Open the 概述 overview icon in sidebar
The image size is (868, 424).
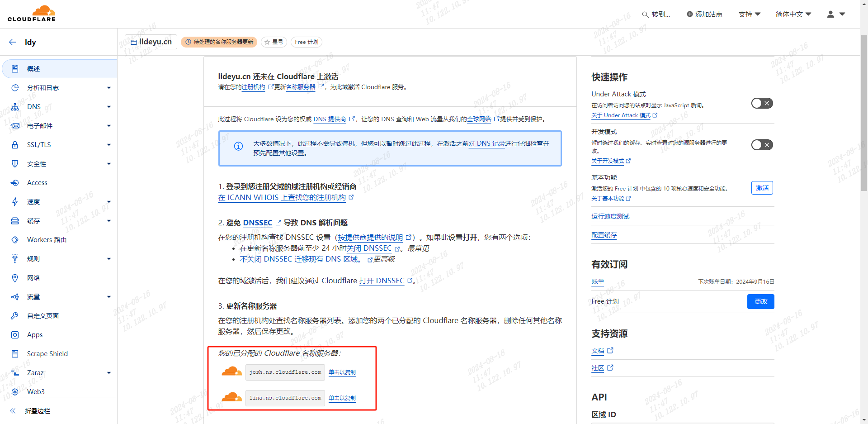click(15, 69)
